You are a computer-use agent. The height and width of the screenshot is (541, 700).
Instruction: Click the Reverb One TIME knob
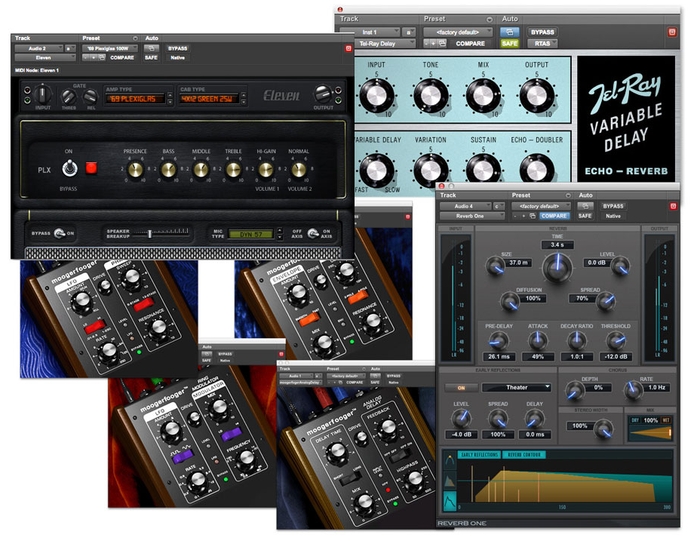557,267
